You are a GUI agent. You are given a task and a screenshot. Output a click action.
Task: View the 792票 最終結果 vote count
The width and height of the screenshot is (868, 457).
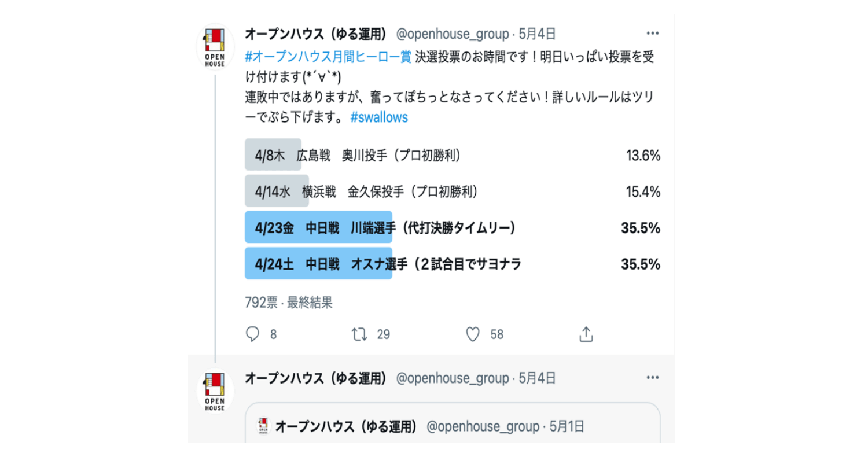pos(289,302)
